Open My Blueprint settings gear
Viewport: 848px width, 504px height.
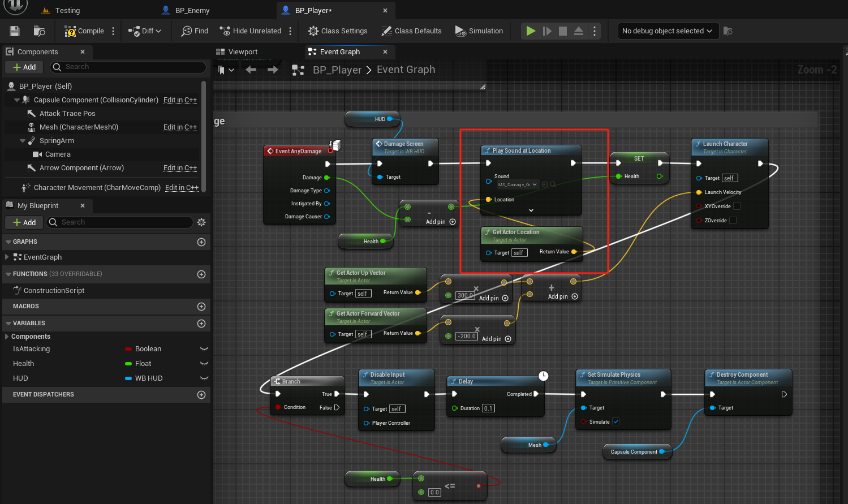pos(201,222)
